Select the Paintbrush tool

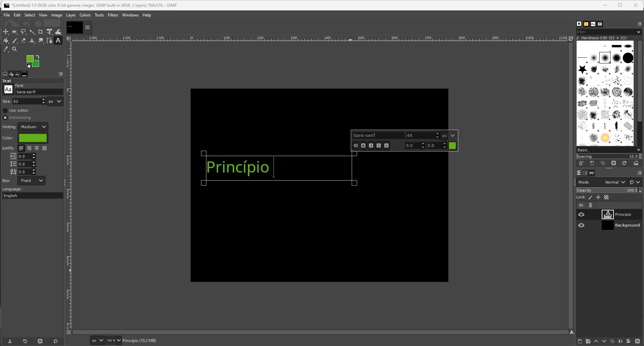click(14, 41)
